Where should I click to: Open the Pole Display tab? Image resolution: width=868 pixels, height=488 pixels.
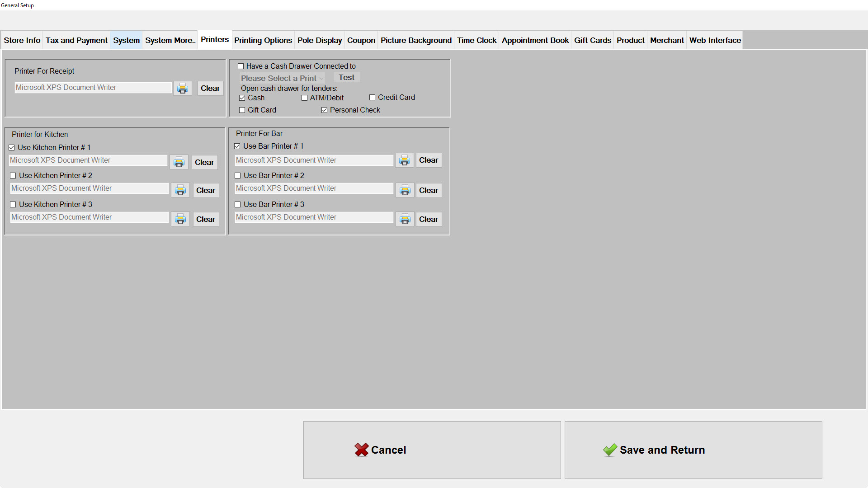click(x=319, y=40)
